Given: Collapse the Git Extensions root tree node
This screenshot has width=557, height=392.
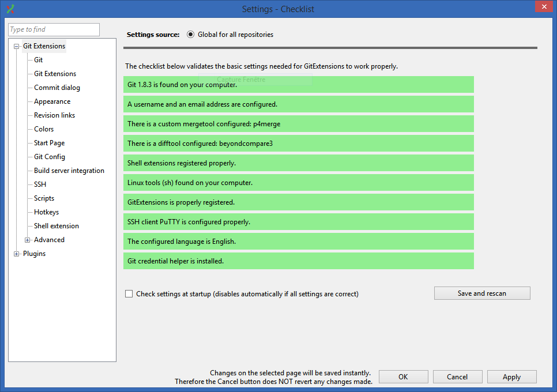Looking at the screenshot, I should pyautogui.click(x=16, y=46).
